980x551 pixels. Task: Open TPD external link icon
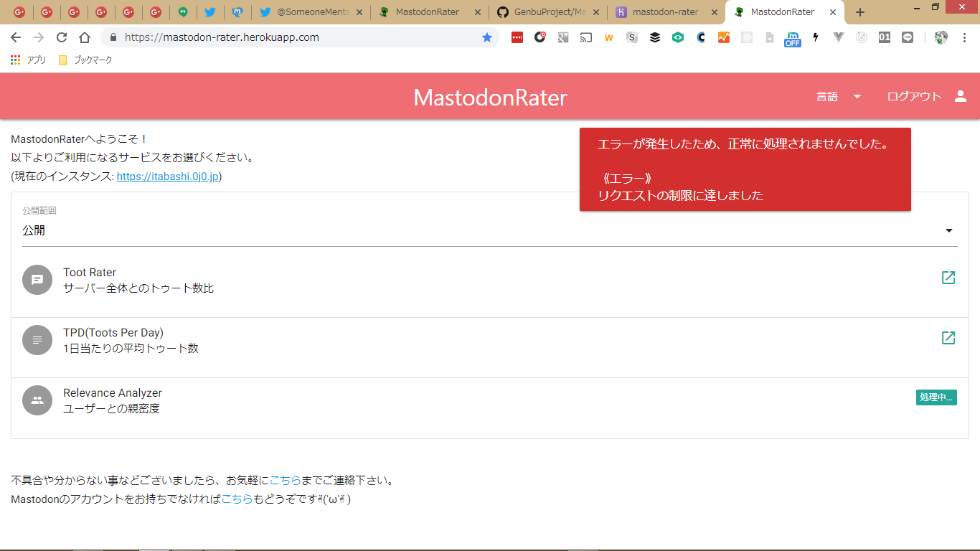pos(948,338)
